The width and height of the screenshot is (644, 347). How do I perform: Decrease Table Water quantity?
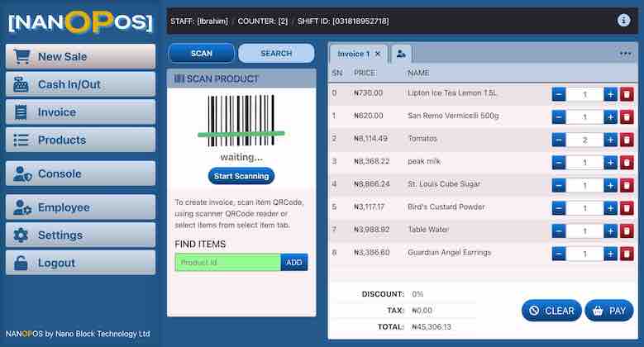tap(559, 231)
